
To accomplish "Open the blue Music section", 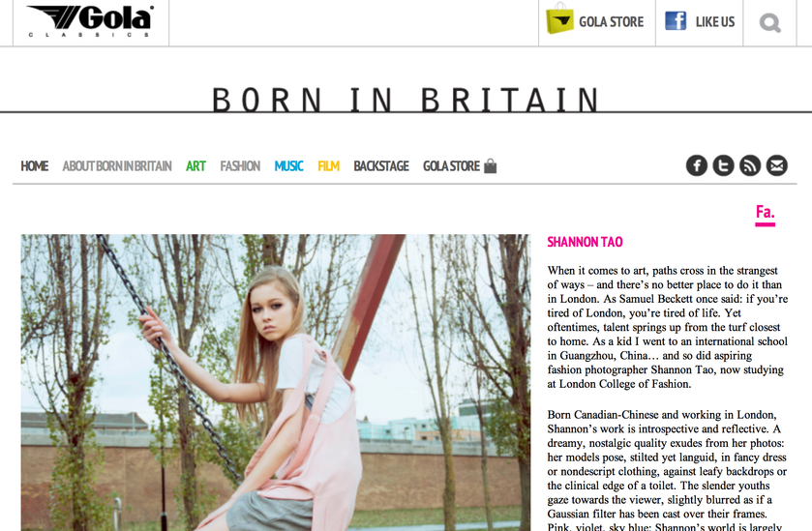I will pyautogui.click(x=289, y=166).
